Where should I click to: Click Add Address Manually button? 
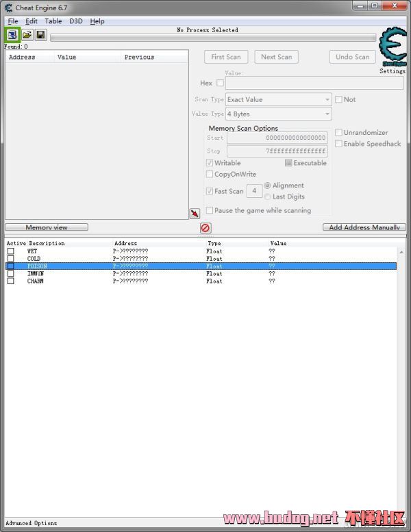coord(364,227)
